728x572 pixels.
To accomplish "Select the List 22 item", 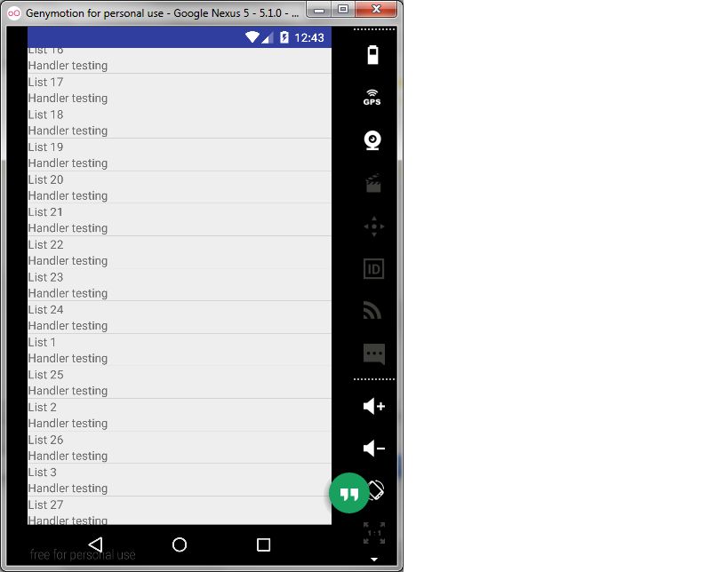I will click(180, 252).
